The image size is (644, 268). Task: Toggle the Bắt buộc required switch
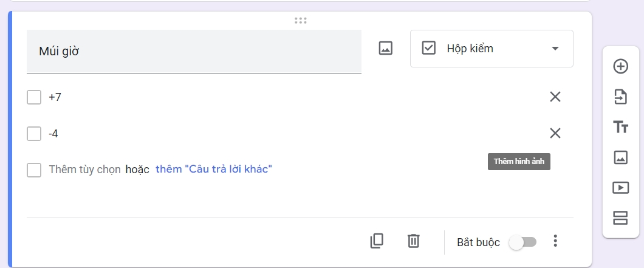522,242
